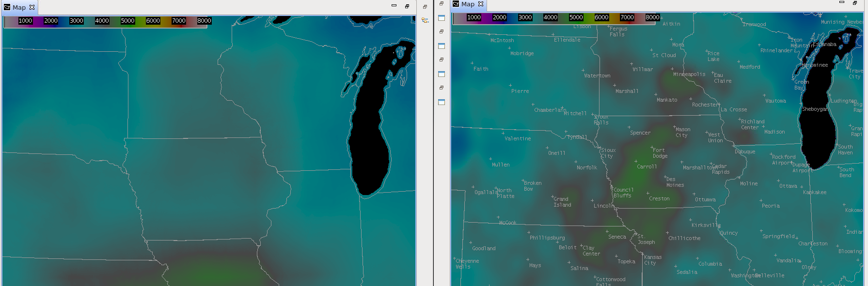Screen dimensions: 868x286
Task: Click the Minneapolis label on the right map
Action: click(689, 75)
